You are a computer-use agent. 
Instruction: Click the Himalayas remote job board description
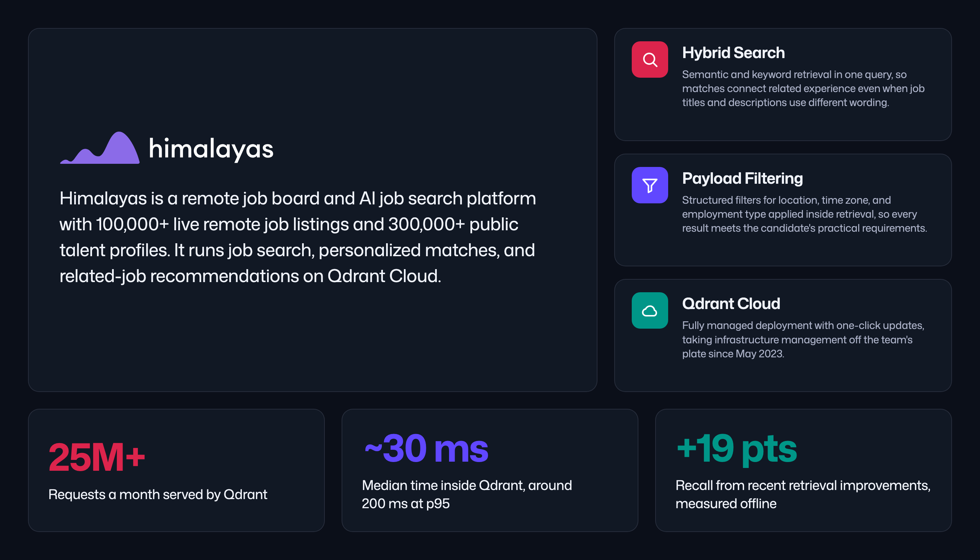298,237
